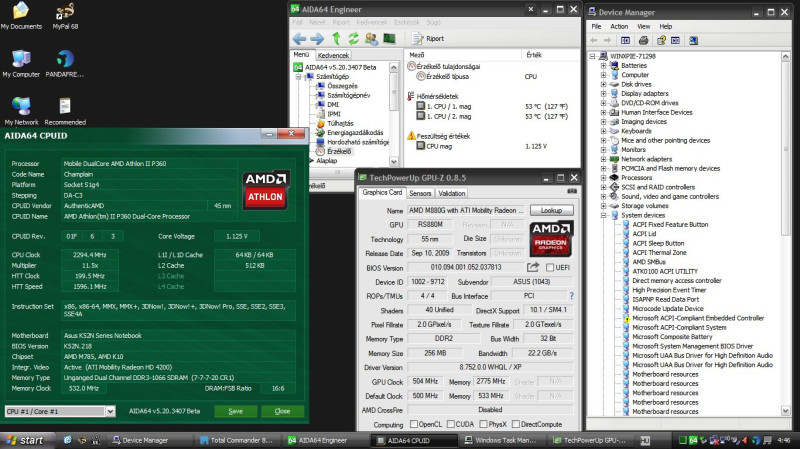Toggle the DirectCompute checkbox in GPU-Z
Screen dimensions: 800x449
[x=516, y=424]
